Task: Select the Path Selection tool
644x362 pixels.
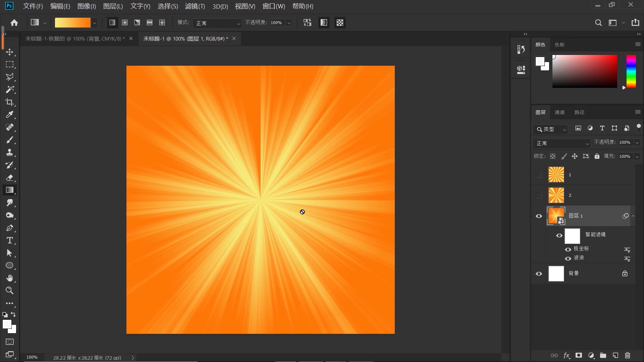Action: [10, 253]
